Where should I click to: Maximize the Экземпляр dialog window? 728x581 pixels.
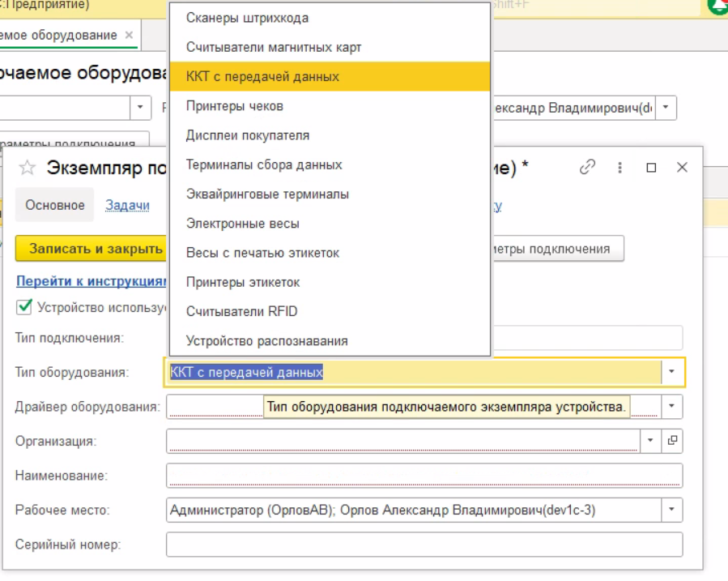pos(651,168)
